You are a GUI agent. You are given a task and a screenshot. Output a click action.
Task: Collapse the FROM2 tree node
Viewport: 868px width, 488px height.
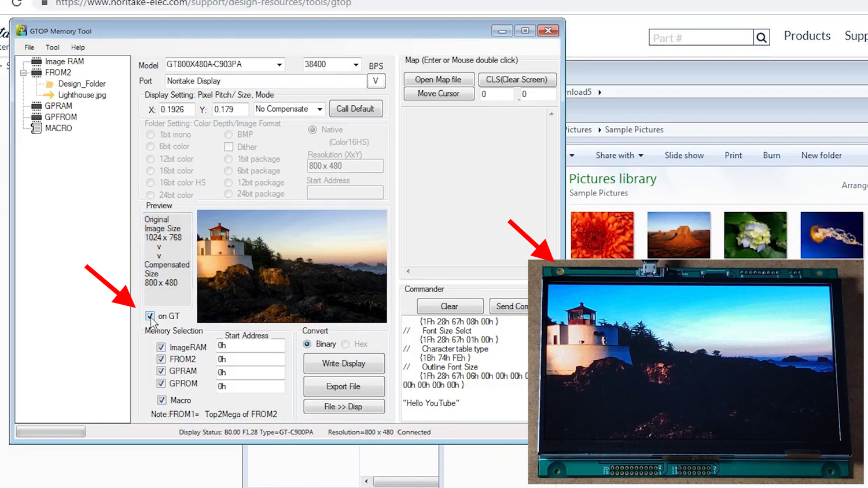click(x=24, y=73)
